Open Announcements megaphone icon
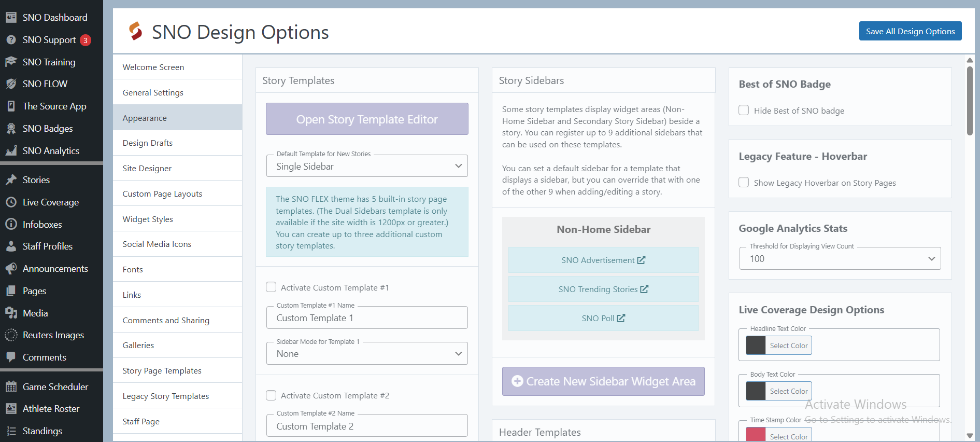 [x=11, y=269]
